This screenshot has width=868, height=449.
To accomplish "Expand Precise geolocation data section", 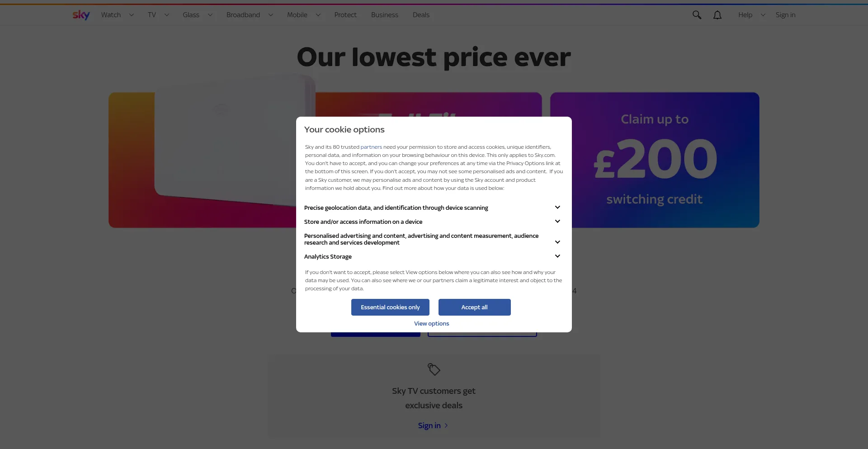I will 557,208.
